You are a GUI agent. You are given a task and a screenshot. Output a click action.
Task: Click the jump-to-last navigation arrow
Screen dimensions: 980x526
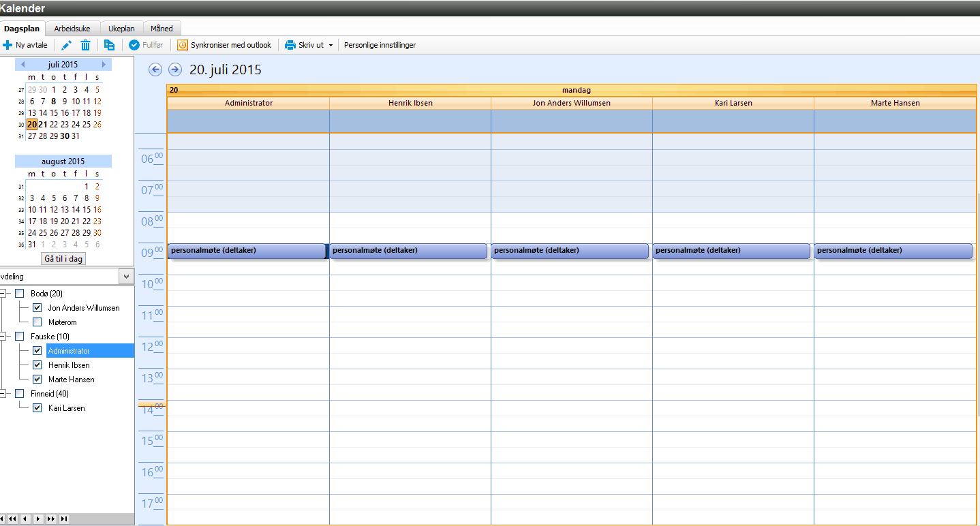coord(63,519)
